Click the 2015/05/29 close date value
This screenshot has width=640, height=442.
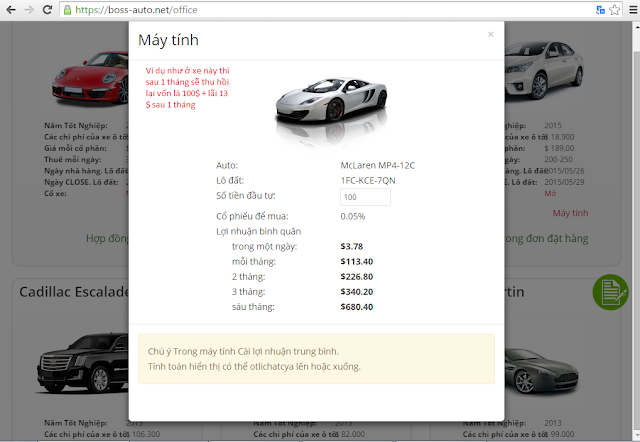click(x=564, y=182)
